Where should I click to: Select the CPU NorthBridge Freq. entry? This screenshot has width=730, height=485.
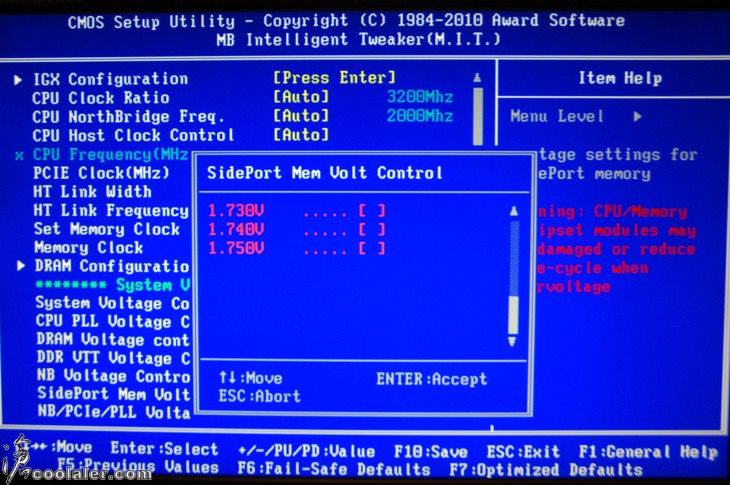click(128, 117)
